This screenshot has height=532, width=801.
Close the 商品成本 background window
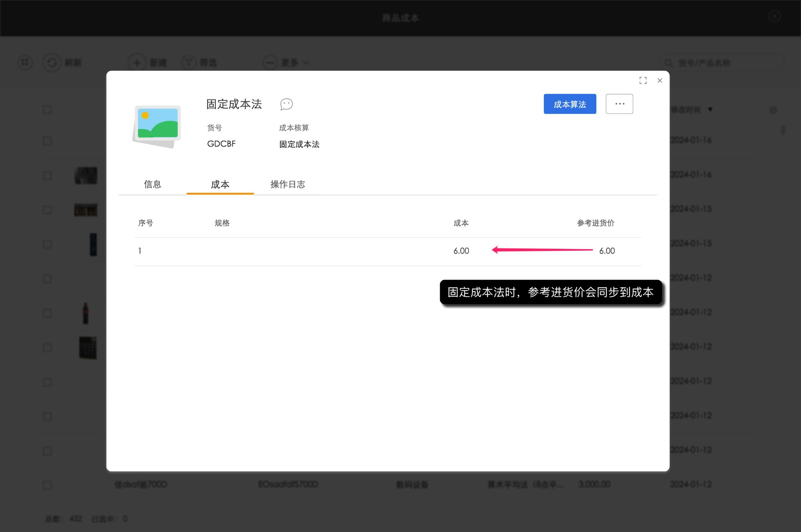(x=775, y=16)
